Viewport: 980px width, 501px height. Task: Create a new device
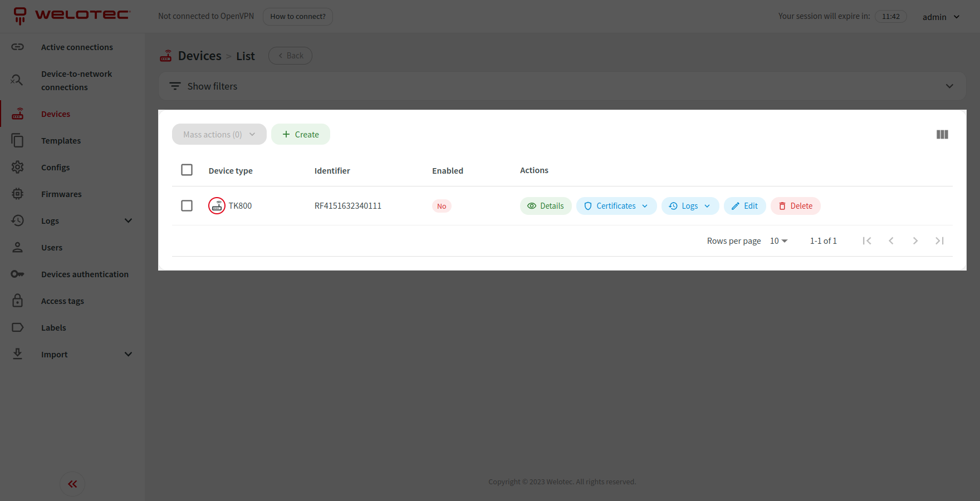click(x=301, y=134)
